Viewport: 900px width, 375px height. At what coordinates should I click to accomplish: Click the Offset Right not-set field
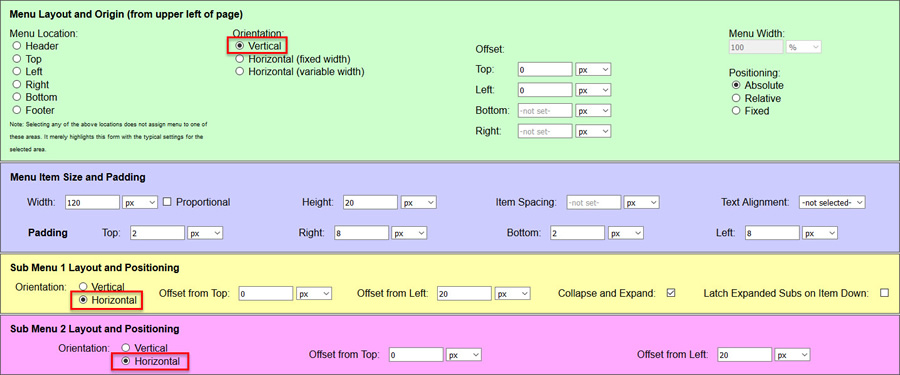click(545, 131)
